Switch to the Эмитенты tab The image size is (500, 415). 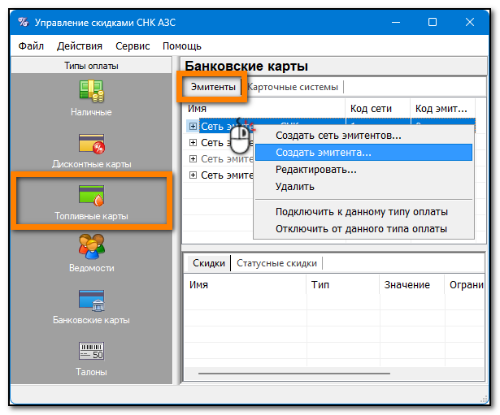[x=213, y=87]
